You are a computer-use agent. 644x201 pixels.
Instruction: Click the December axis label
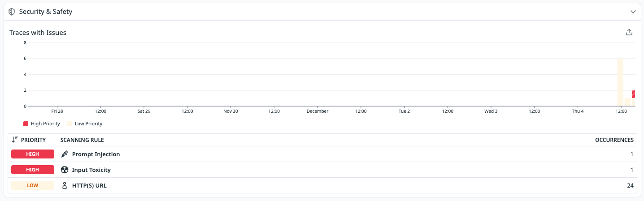(x=318, y=111)
